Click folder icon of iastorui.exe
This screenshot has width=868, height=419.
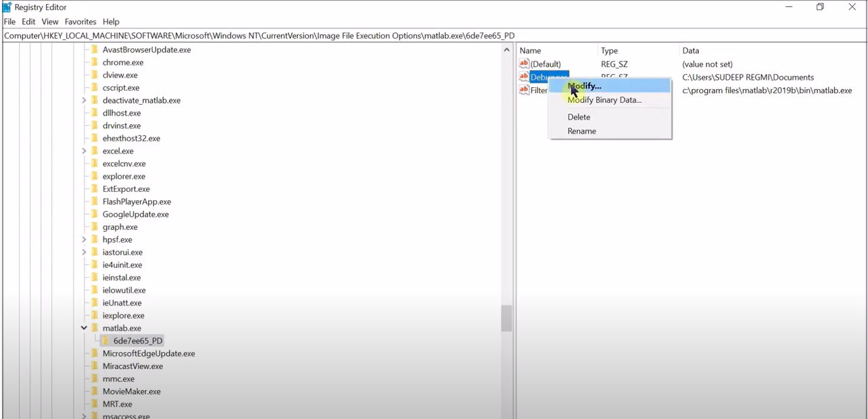[95, 252]
